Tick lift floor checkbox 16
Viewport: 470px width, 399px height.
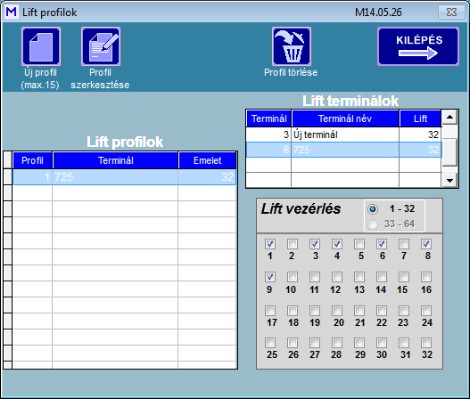(426, 277)
